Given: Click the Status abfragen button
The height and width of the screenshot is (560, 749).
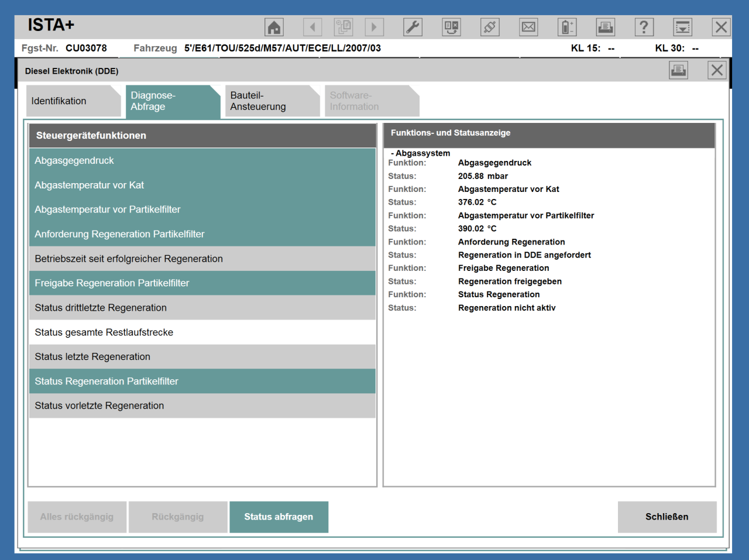Looking at the screenshot, I should 279,517.
